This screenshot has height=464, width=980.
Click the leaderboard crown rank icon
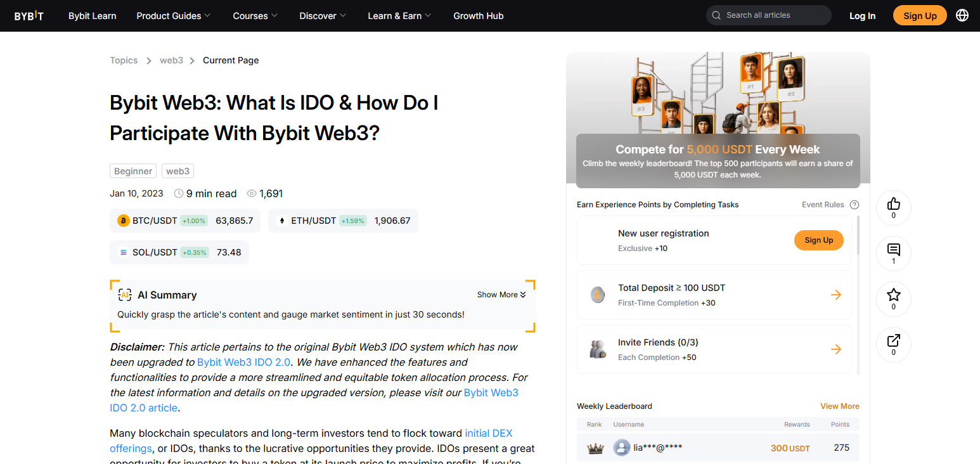click(595, 448)
